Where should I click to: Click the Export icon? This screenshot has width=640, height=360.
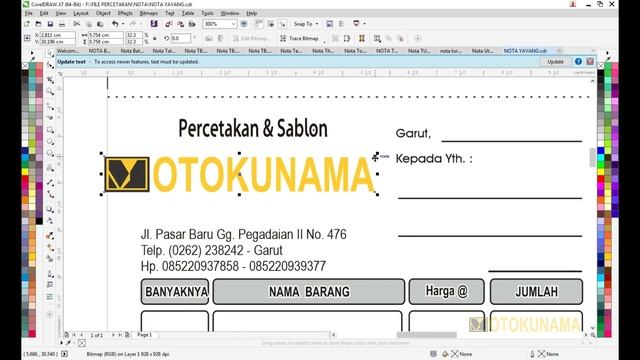click(x=180, y=24)
